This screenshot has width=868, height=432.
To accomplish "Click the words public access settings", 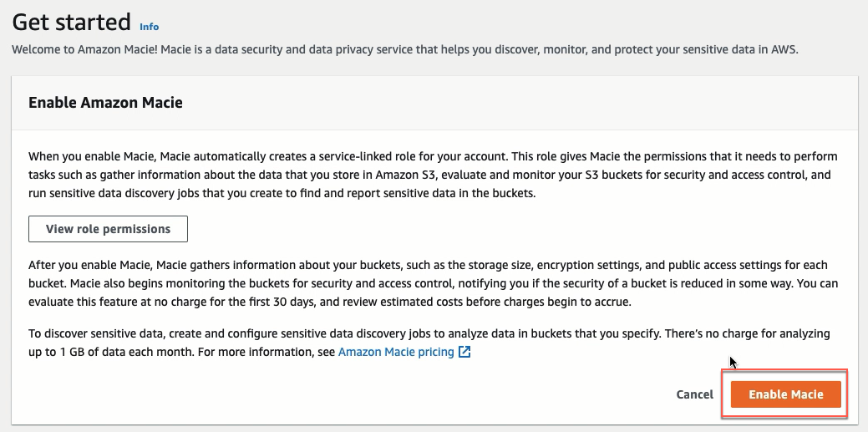I will pyautogui.click(x=705, y=265).
